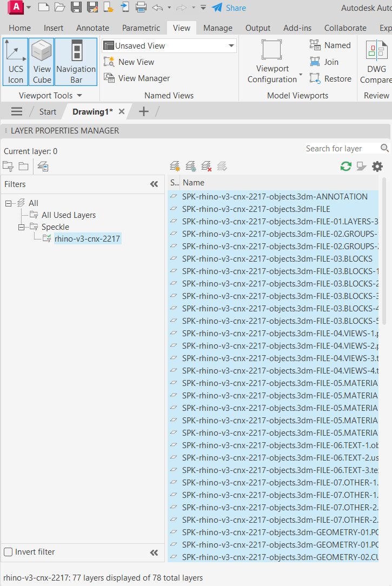
Task: Select rhino-v3-cnx-2217 filter
Action: [x=88, y=238]
